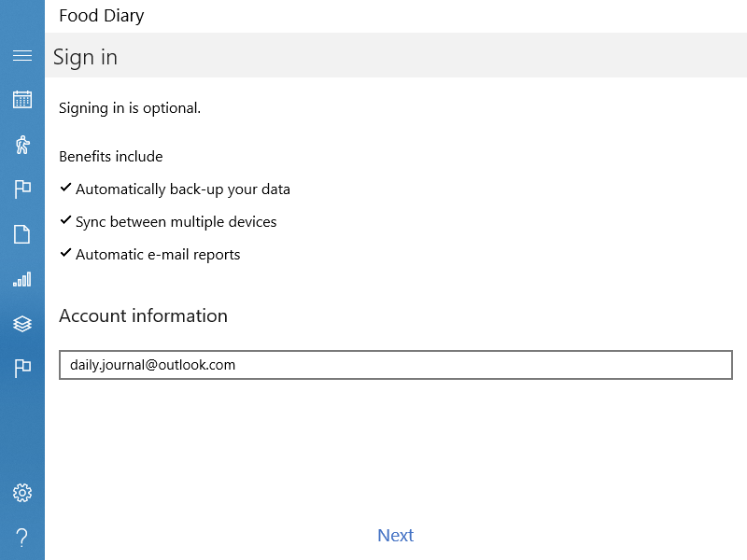Open the stacked layers icon

click(22, 324)
